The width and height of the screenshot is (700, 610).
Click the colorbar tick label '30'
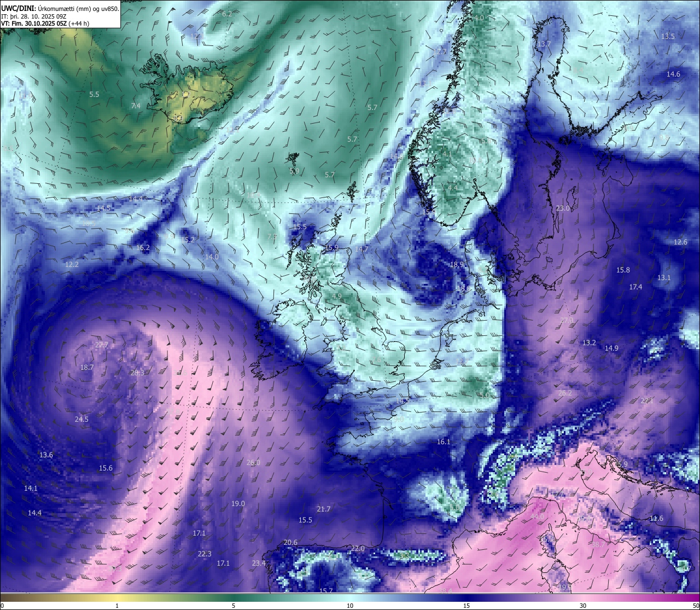583,606
